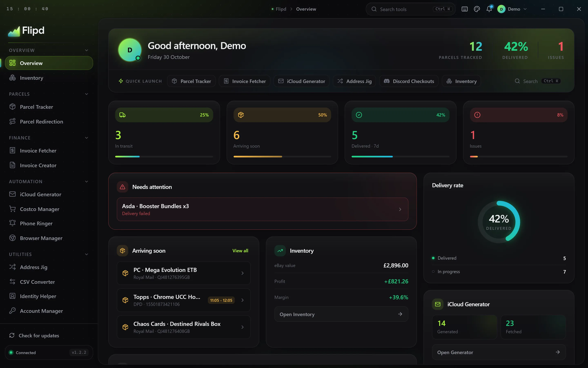Click the Needs attention warning triangle icon
588x368 pixels.
pos(122,187)
